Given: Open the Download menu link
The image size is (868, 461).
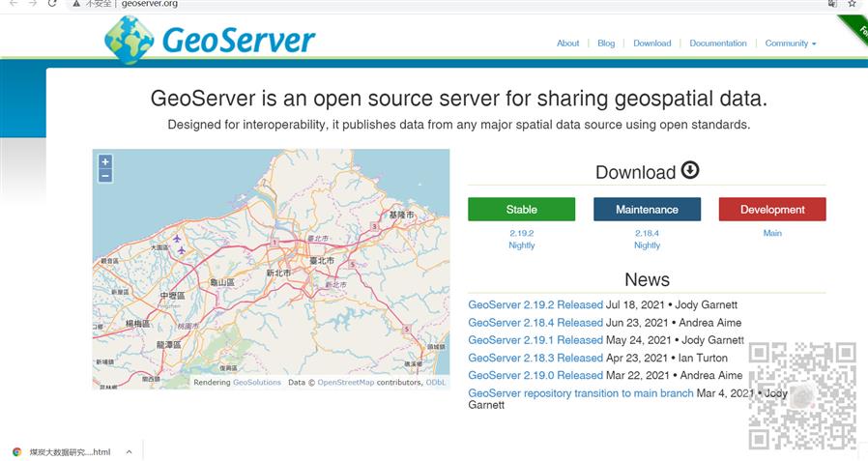Looking at the screenshot, I should tap(652, 43).
